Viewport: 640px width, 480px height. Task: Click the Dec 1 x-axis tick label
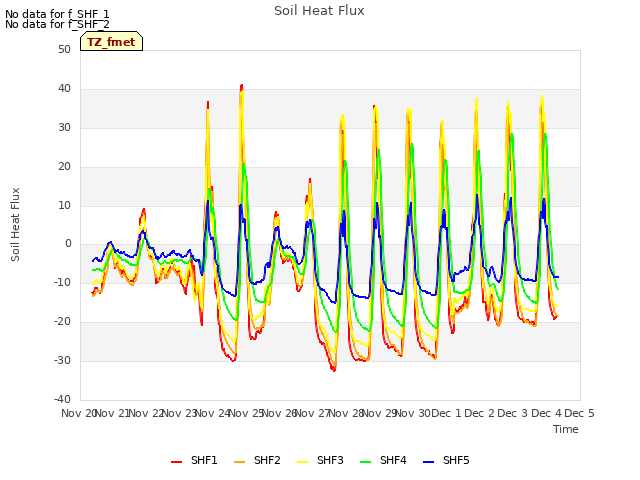pyautogui.click(x=446, y=413)
